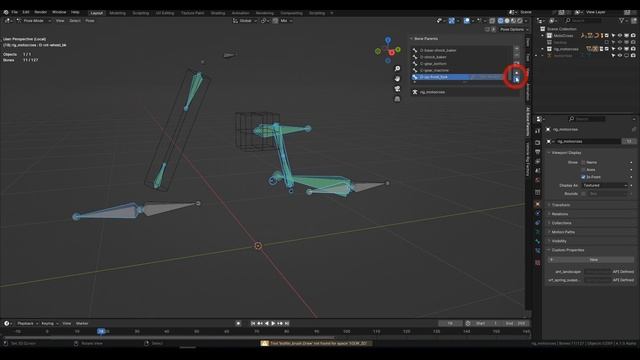Disable MotoCross collection render camera icon

pos(633,36)
